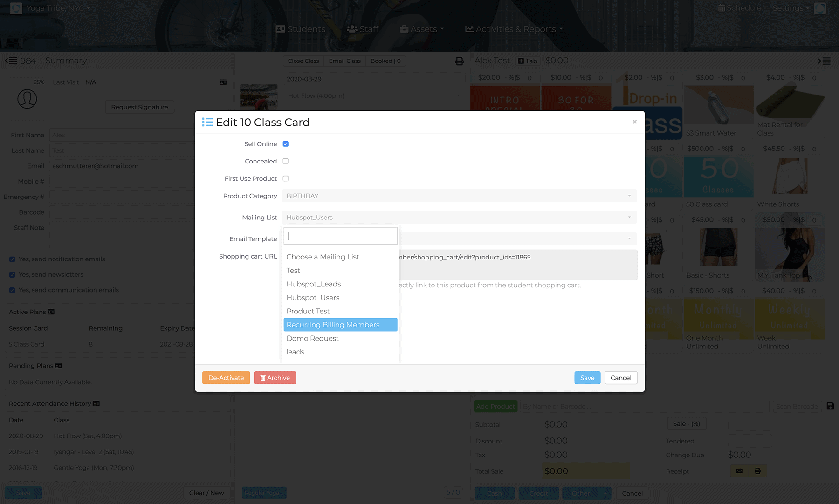Expand the Activities & Reports menu
The image size is (839, 504).
coord(514,29)
